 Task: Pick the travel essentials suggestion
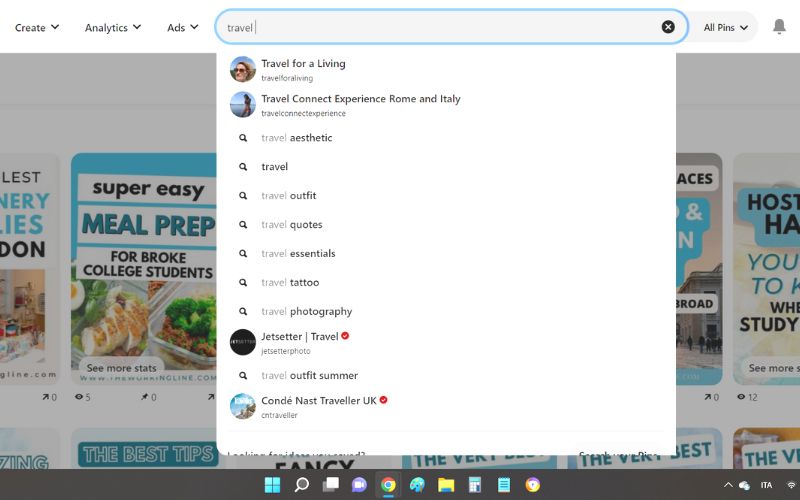point(446,254)
